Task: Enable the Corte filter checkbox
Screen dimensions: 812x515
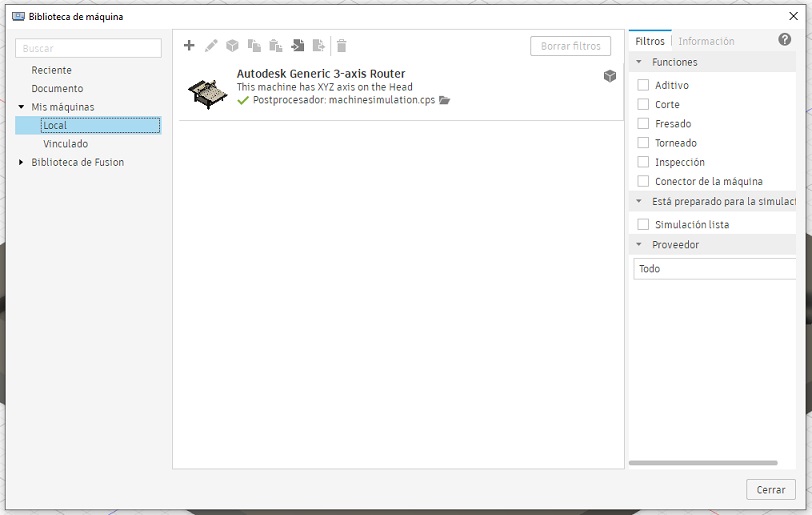Action: pyautogui.click(x=643, y=104)
